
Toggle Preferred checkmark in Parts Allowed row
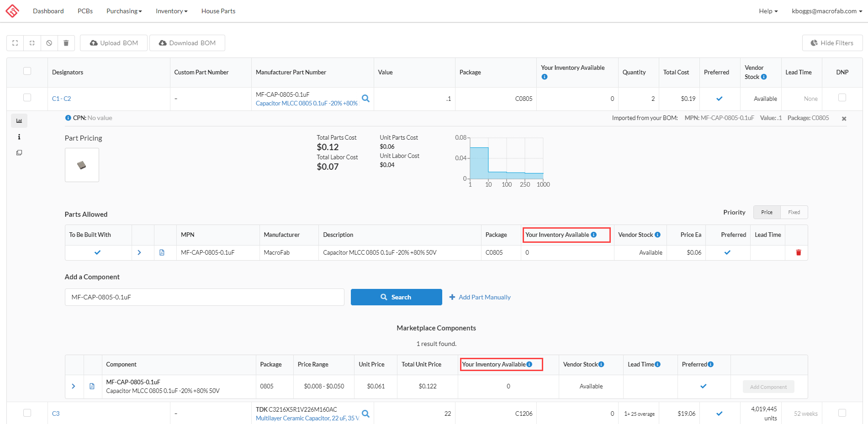[727, 252]
